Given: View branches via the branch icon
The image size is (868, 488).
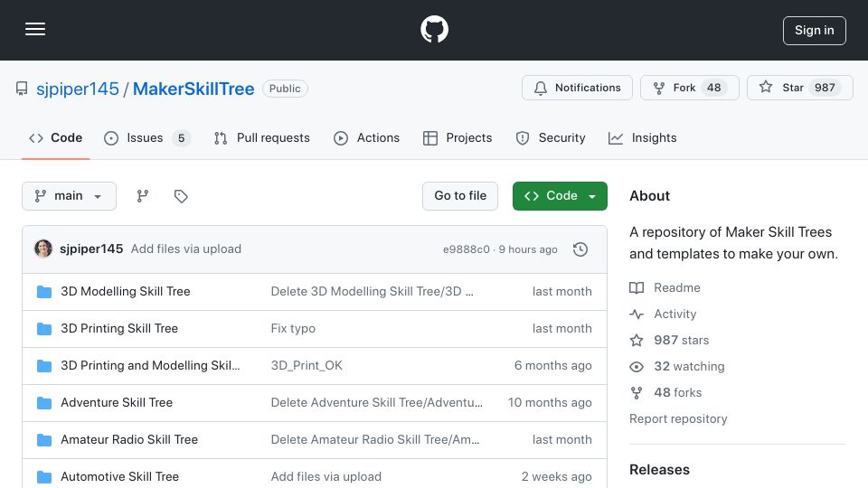Looking at the screenshot, I should [x=143, y=196].
